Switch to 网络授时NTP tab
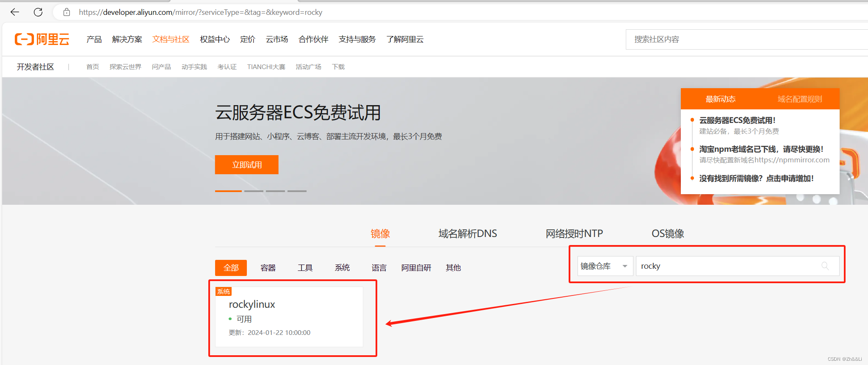The image size is (868, 365). pos(574,234)
